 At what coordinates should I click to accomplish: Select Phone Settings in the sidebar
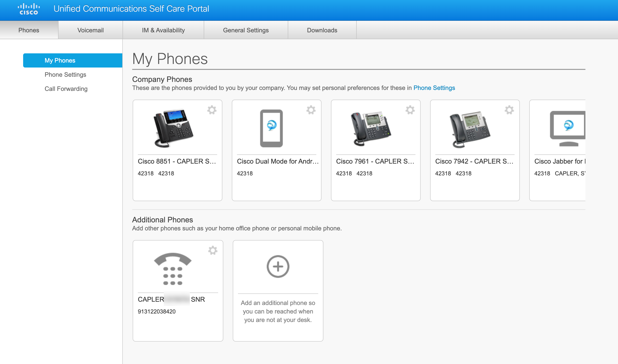pyautogui.click(x=65, y=75)
